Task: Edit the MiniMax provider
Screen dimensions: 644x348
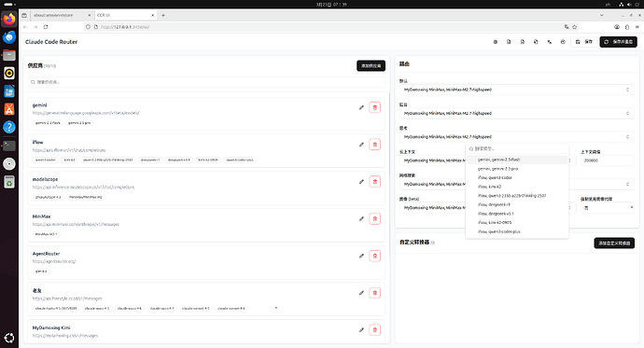Action: pos(361,218)
